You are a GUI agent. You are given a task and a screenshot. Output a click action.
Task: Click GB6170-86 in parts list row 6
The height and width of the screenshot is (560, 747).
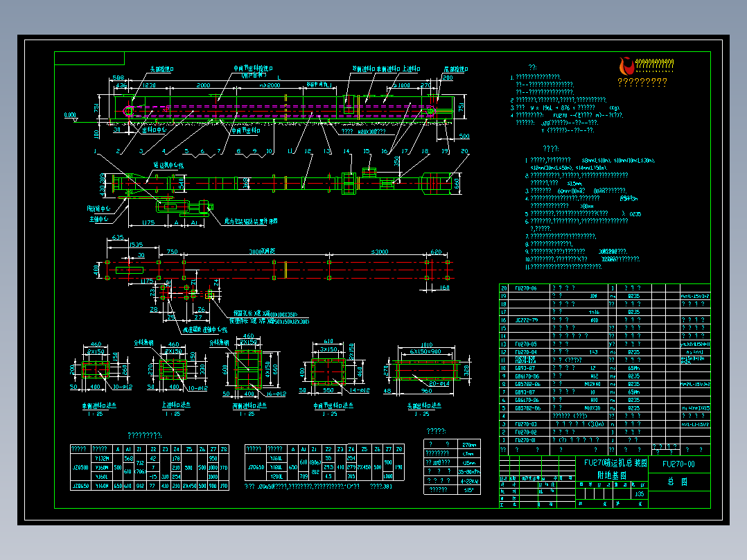[527, 401]
